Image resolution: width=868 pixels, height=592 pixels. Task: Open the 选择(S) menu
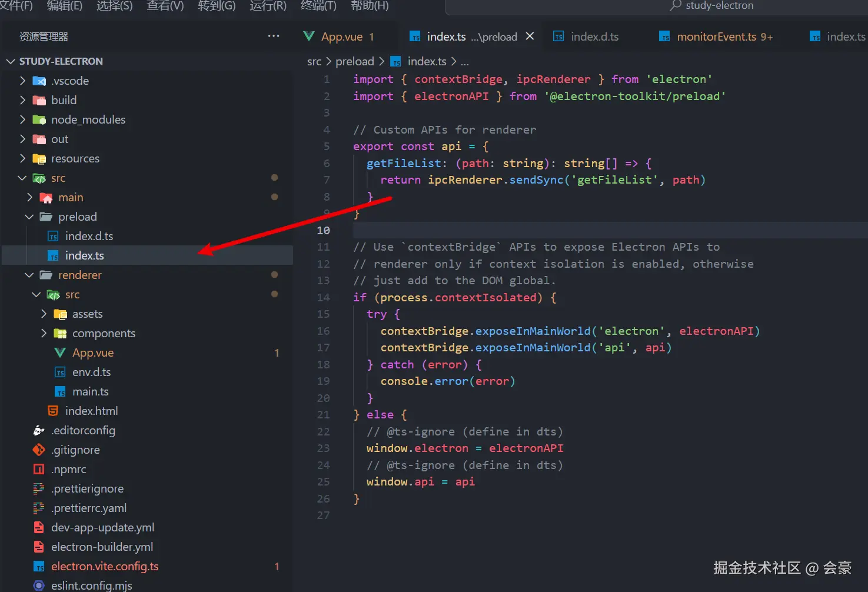coord(115,6)
